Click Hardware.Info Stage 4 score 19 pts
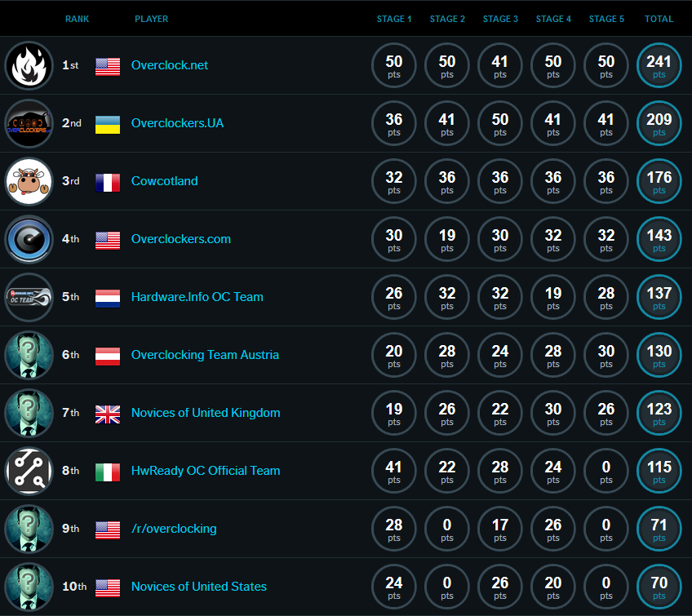 coord(553,297)
